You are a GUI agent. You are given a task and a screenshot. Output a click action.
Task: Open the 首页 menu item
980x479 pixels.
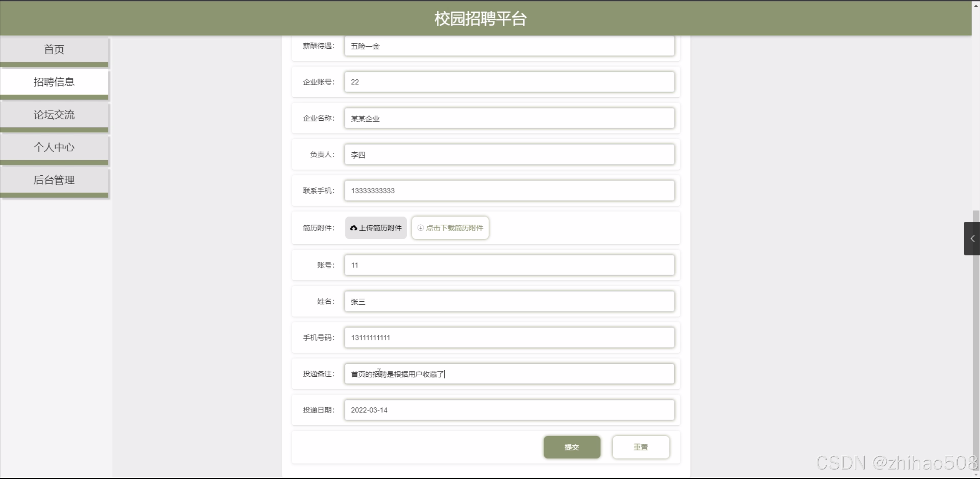click(x=54, y=49)
